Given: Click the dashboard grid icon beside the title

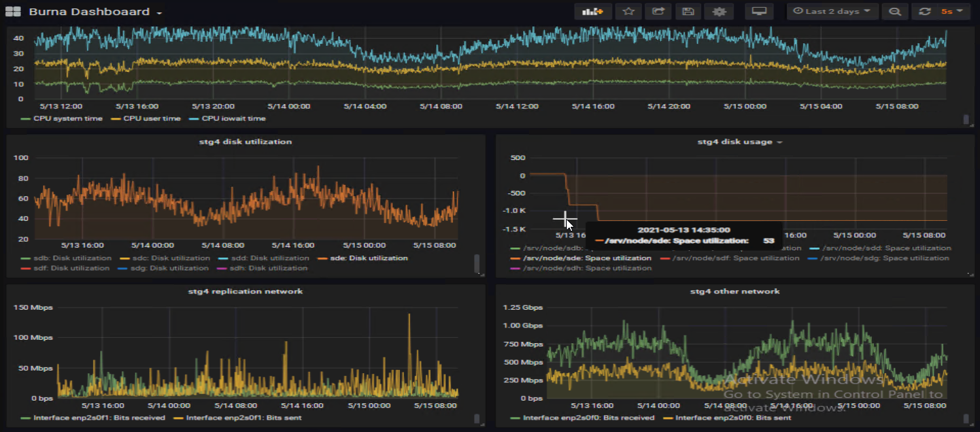Looking at the screenshot, I should tap(12, 12).
